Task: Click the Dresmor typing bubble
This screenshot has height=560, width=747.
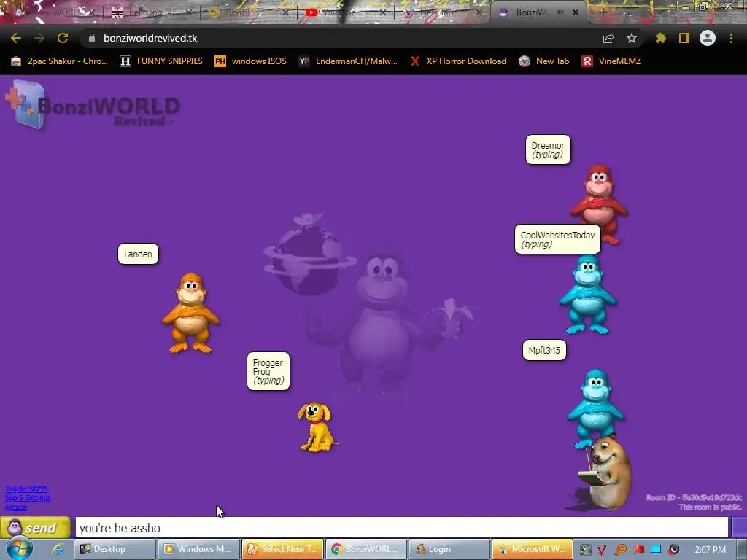Action: click(548, 149)
